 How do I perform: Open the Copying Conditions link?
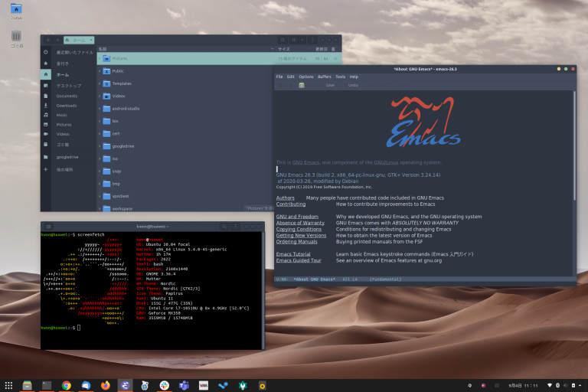(299, 229)
